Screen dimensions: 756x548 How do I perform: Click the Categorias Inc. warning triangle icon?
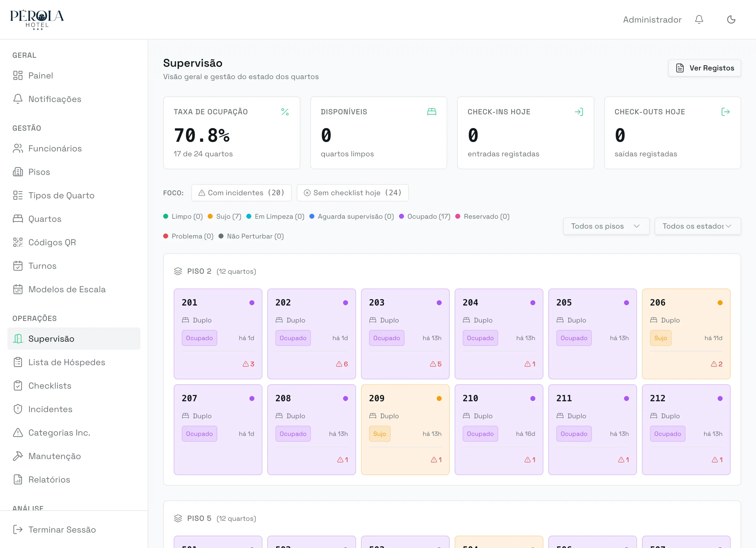(18, 433)
